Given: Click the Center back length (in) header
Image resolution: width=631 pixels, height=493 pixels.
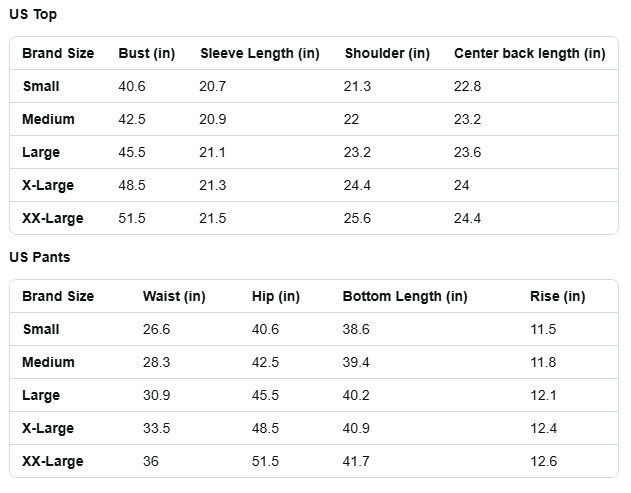Looking at the screenshot, I should tap(529, 53).
